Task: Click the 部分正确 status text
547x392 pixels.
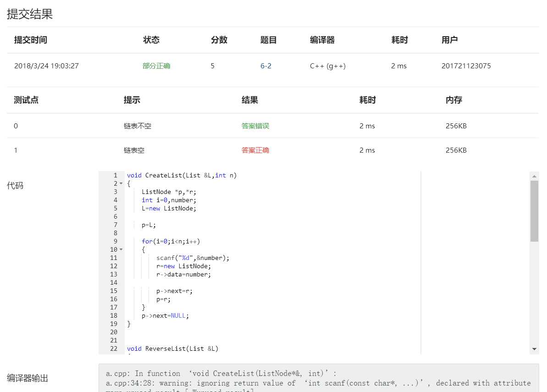Action: (x=156, y=66)
